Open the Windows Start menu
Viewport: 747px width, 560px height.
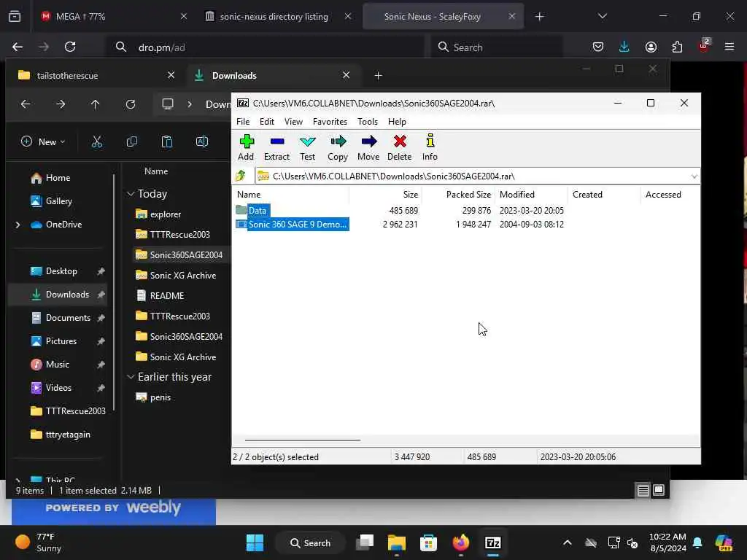click(255, 542)
